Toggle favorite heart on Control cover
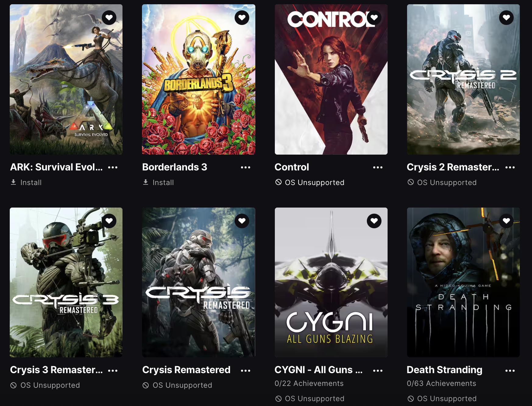Image resolution: width=532 pixels, height=406 pixels. (374, 18)
